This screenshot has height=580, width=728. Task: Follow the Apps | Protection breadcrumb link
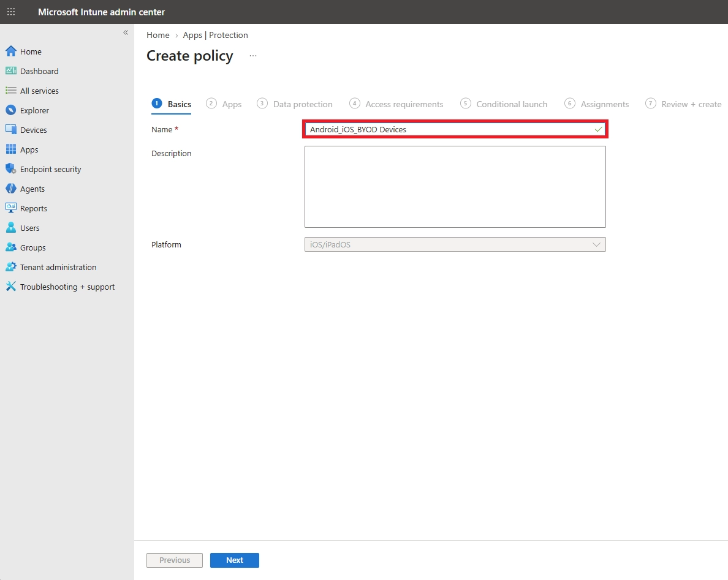216,36
